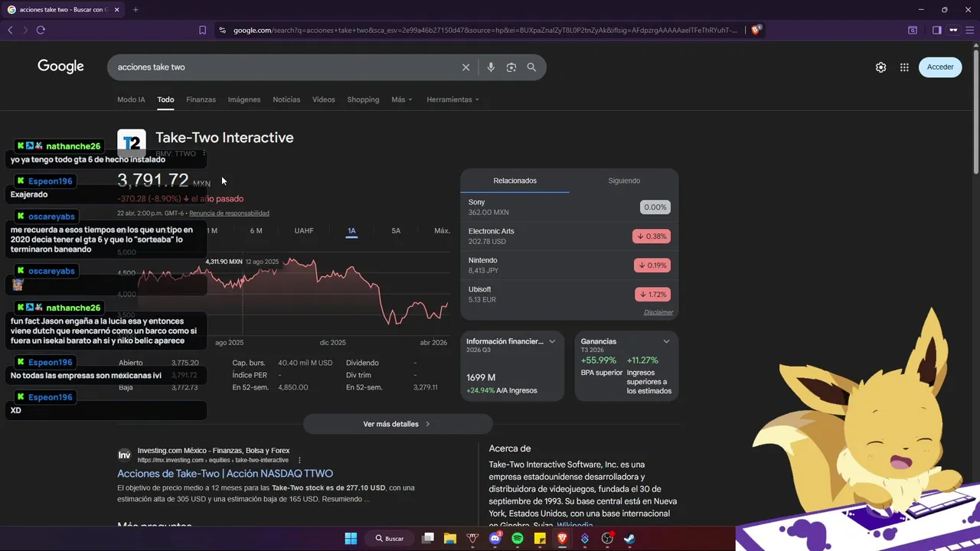980x551 pixels.
Task: Select the Imágenes search tab
Action: pos(244,99)
